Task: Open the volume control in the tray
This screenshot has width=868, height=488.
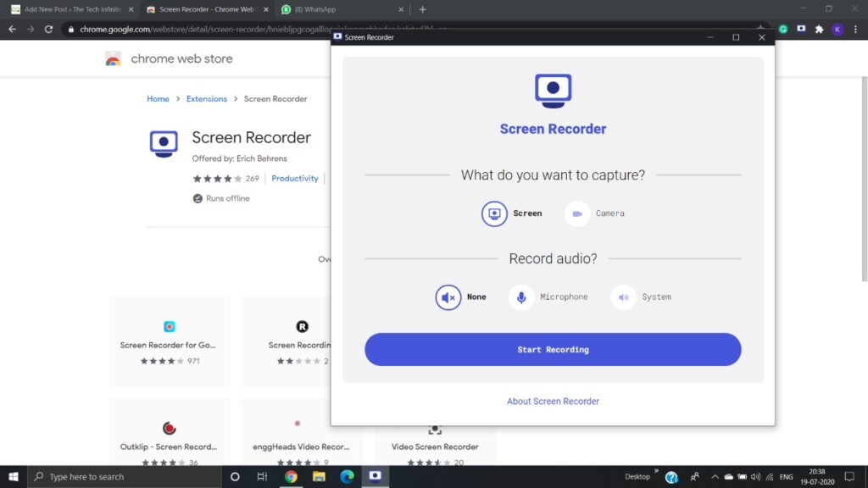Action: tap(755, 477)
